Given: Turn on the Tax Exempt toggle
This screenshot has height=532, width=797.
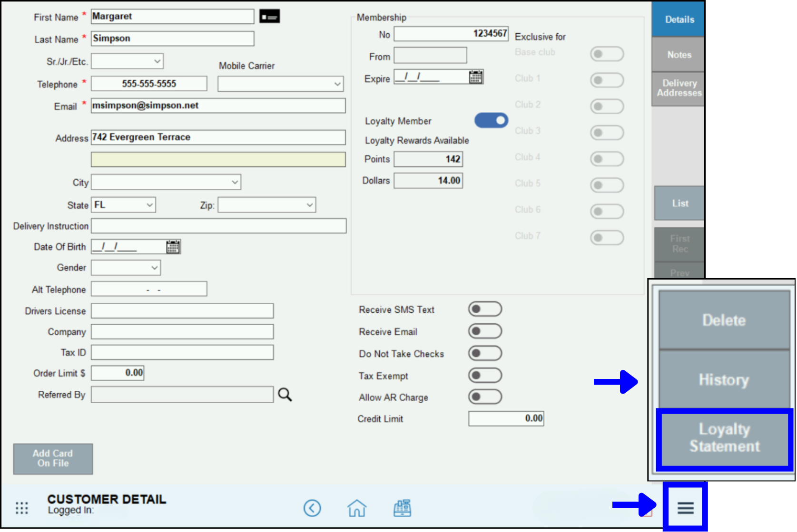Looking at the screenshot, I should (485, 376).
